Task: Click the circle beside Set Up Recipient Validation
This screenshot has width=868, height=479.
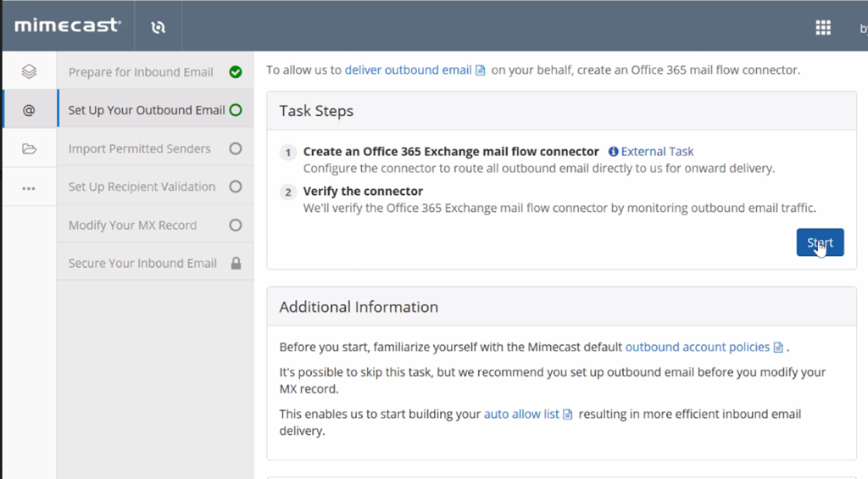Action: pos(236,187)
